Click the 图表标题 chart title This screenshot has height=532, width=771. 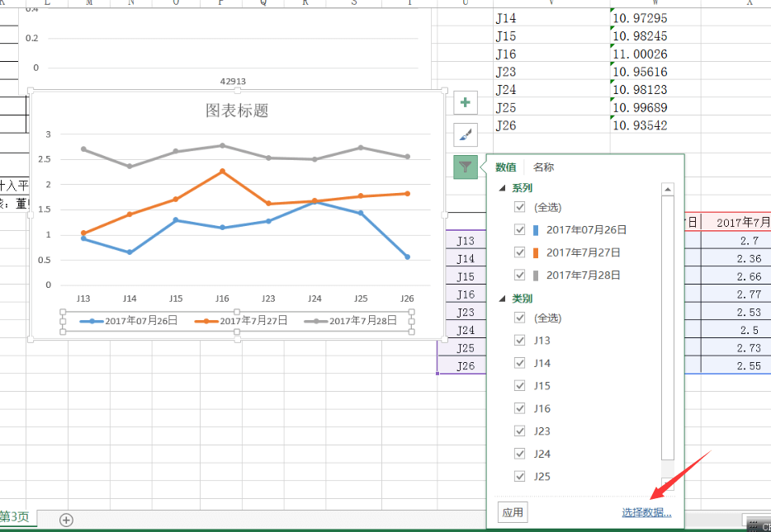coord(234,110)
